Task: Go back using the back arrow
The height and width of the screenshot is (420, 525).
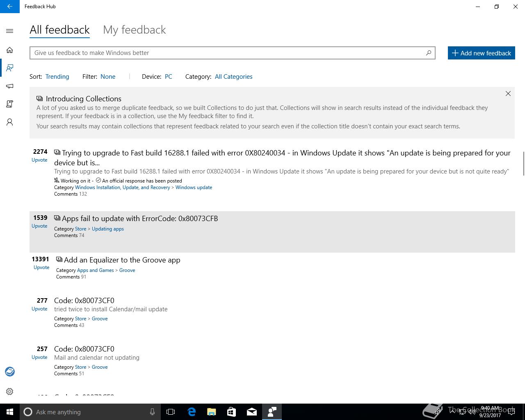Action: 10,7
